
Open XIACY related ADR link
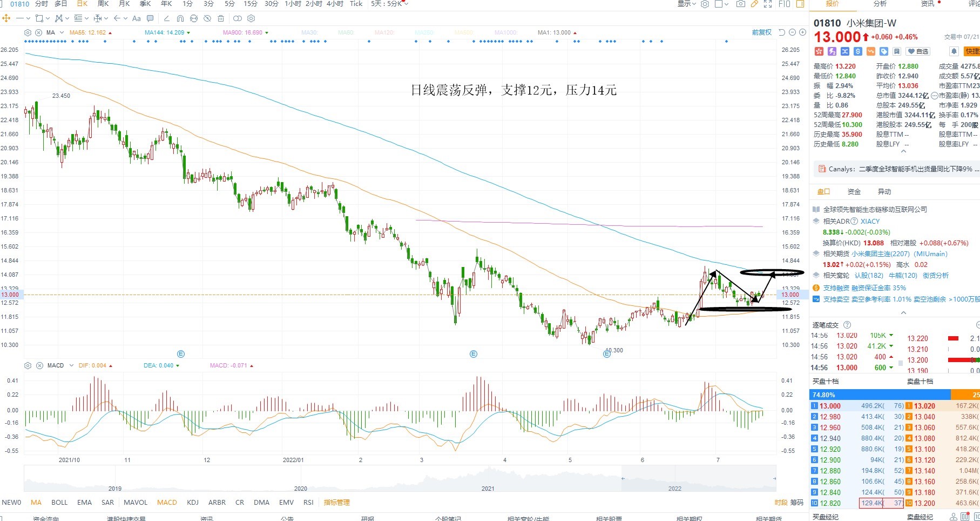(870, 221)
